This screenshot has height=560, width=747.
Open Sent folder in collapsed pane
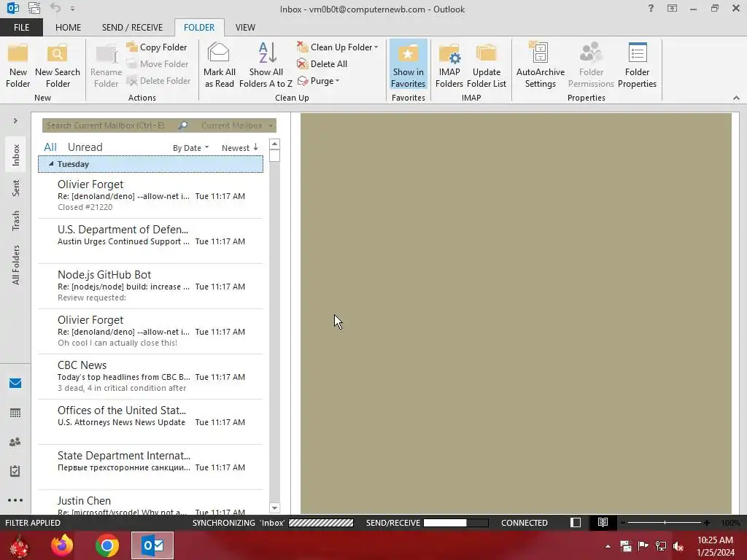click(x=16, y=187)
